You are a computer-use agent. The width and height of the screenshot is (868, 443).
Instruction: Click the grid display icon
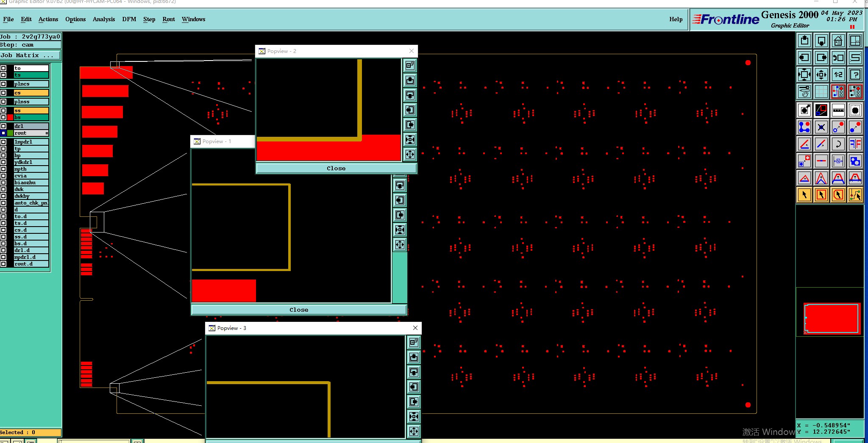[x=821, y=91]
